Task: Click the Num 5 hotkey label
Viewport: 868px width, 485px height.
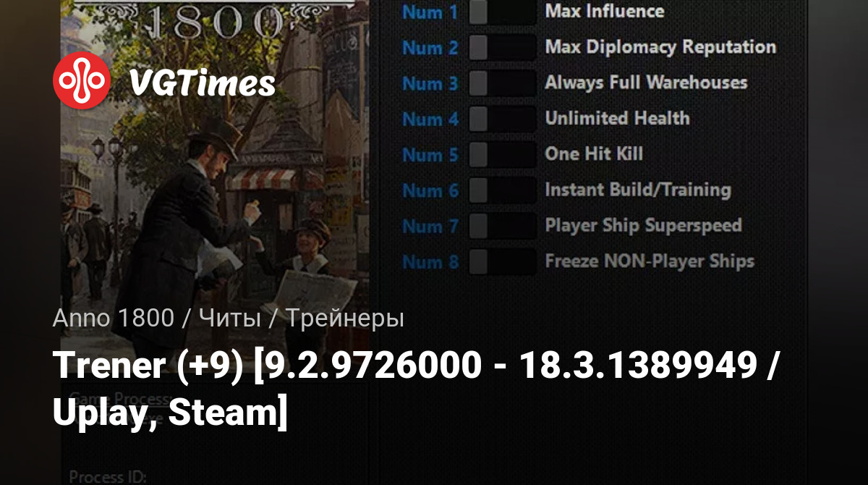Action: tap(430, 154)
